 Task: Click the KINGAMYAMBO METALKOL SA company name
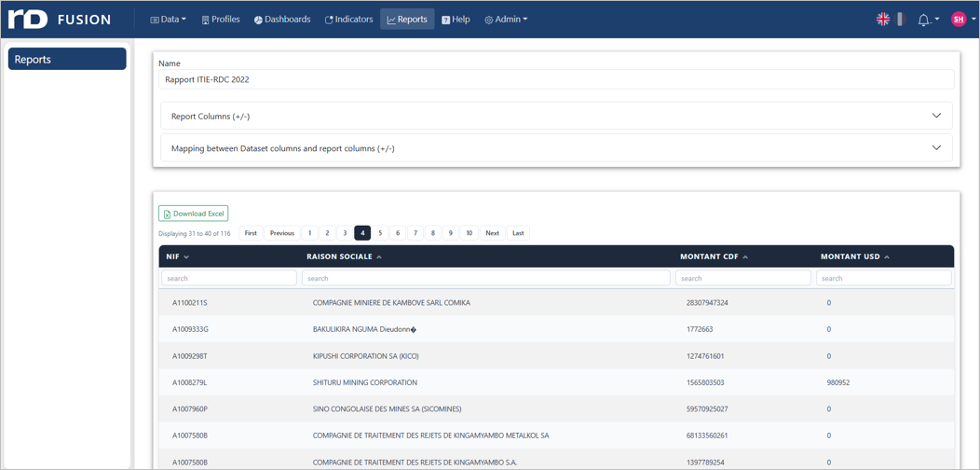click(x=430, y=435)
